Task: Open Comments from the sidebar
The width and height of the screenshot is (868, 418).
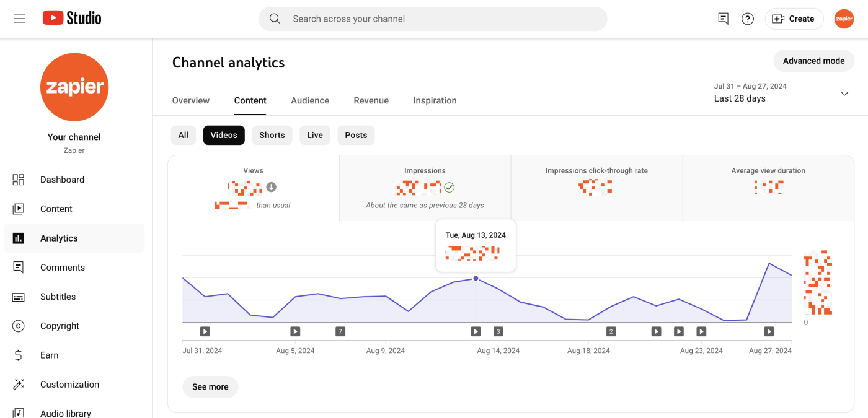Action: [74, 268]
